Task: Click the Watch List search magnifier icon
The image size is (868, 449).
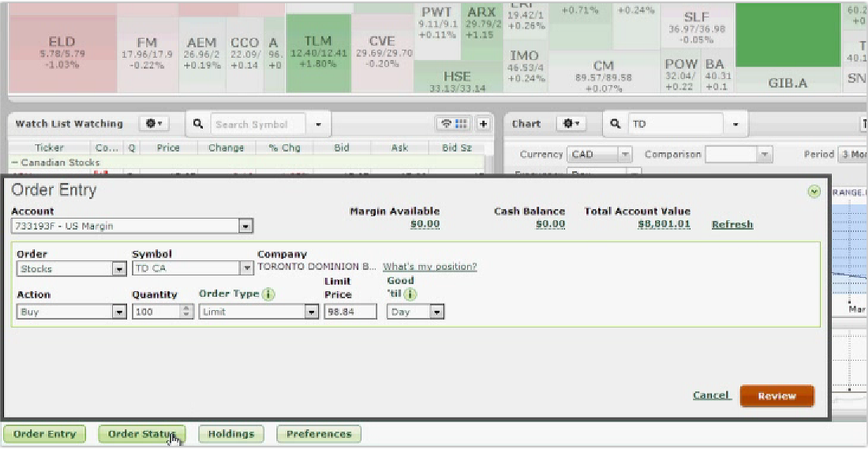Action: pos(198,124)
